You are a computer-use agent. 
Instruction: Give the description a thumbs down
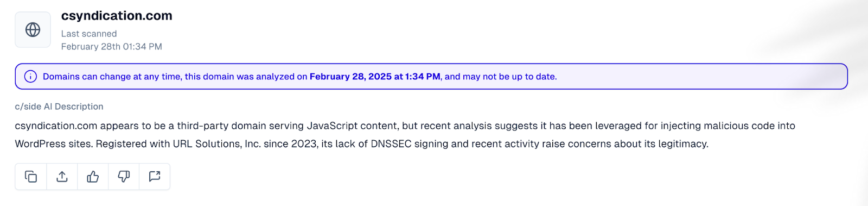click(x=124, y=177)
